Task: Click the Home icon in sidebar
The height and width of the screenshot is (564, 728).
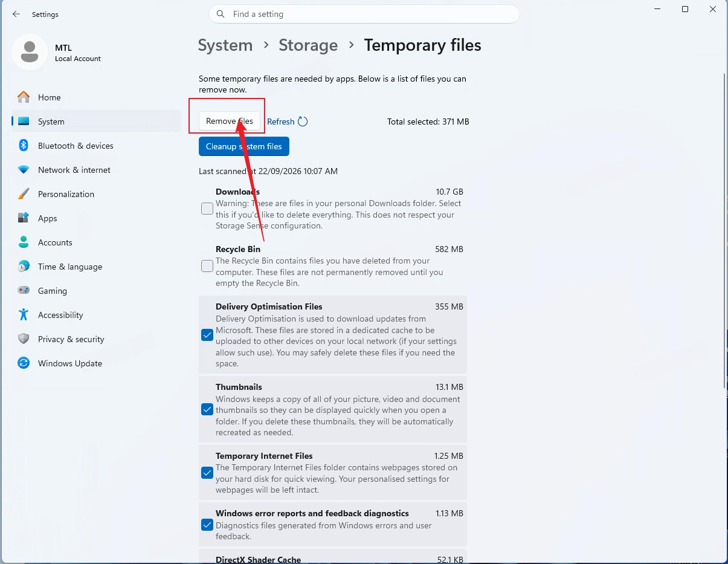Action: click(24, 97)
